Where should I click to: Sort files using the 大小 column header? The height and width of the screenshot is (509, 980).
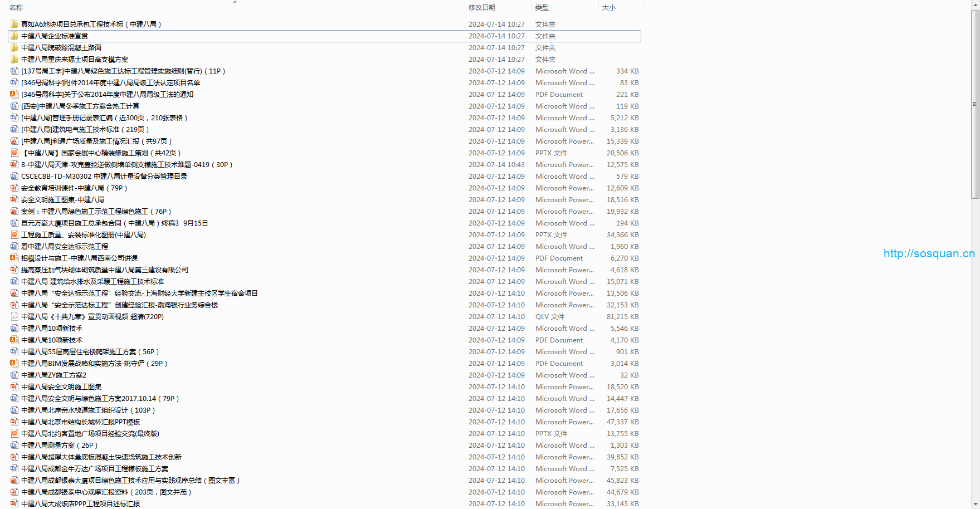609,7
